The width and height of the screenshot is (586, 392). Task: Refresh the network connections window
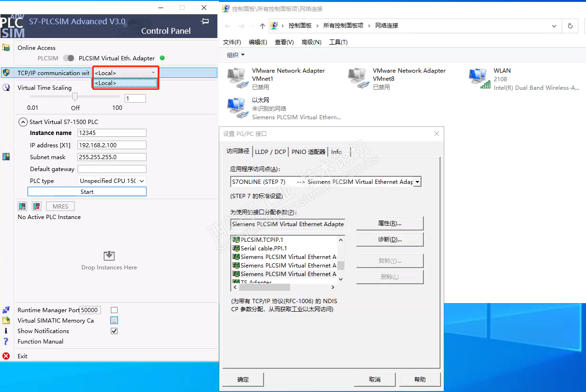click(570, 26)
